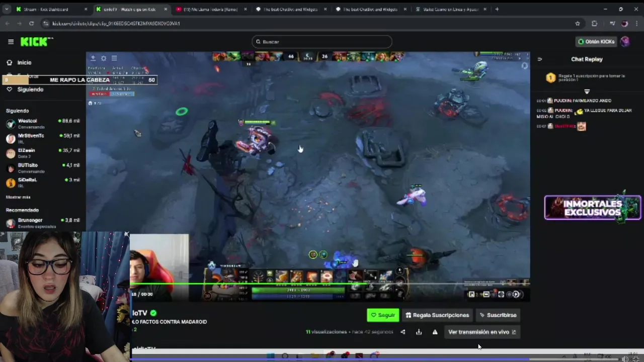Image resolution: width=644 pixels, height=362 pixels.
Task: Click the share clip icon
Action: (x=403, y=332)
